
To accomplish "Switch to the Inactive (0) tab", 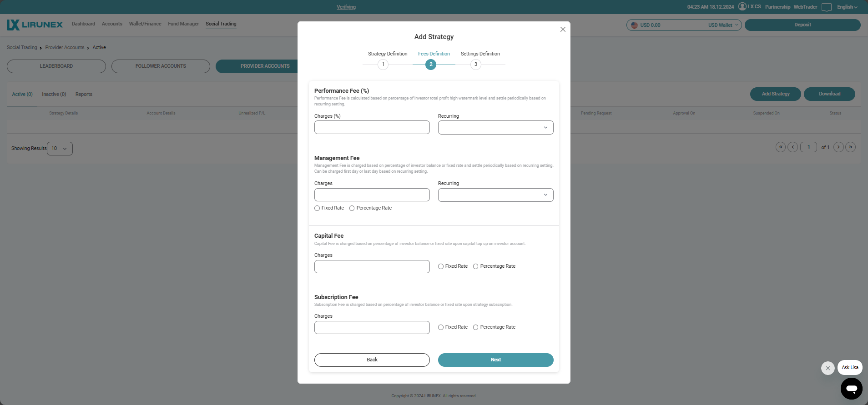I will 54,95.
